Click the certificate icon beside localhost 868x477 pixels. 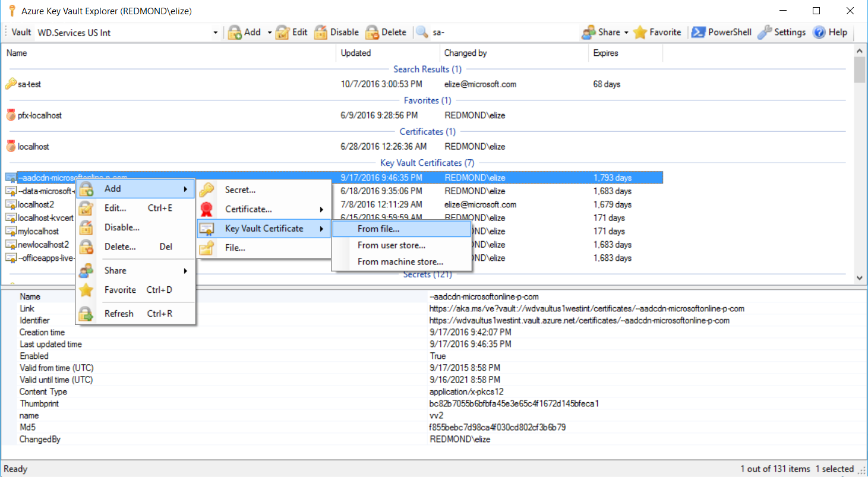click(x=11, y=146)
